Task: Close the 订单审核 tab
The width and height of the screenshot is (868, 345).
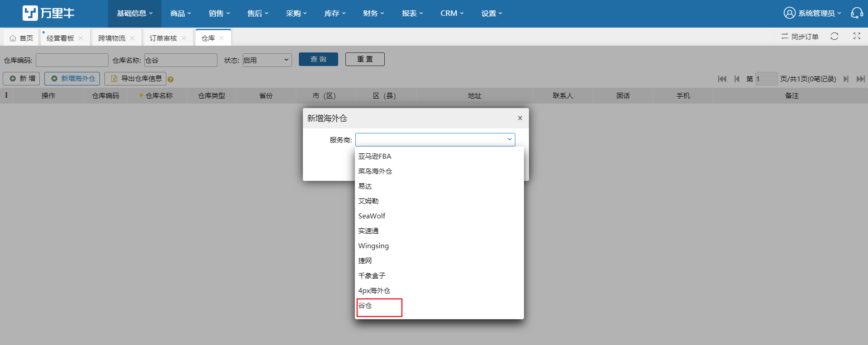Action: (184, 38)
